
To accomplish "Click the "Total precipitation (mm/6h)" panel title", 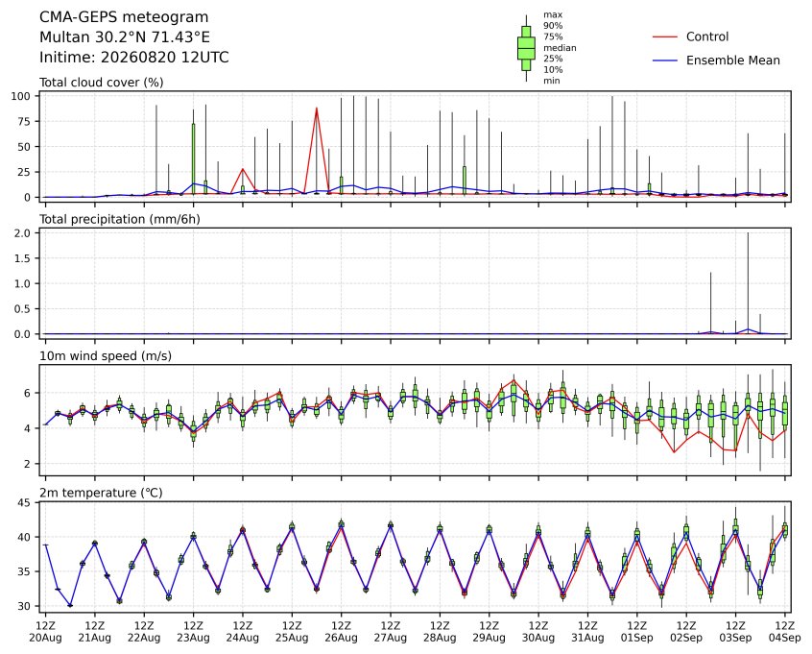I will click(x=120, y=219).
